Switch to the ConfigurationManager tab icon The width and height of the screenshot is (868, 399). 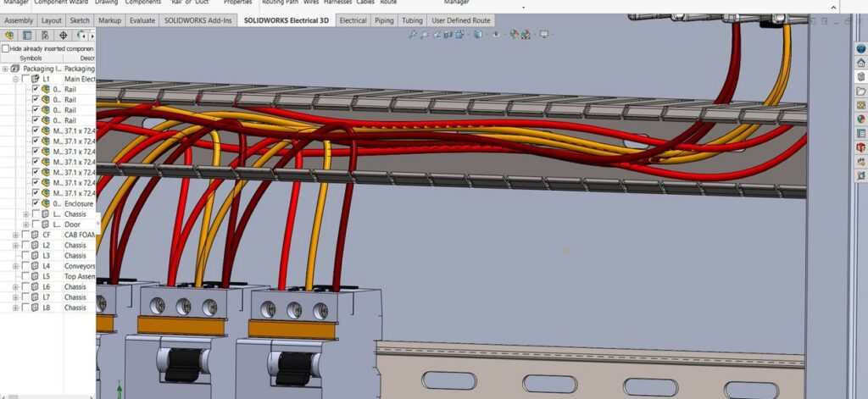pyautogui.click(x=45, y=36)
